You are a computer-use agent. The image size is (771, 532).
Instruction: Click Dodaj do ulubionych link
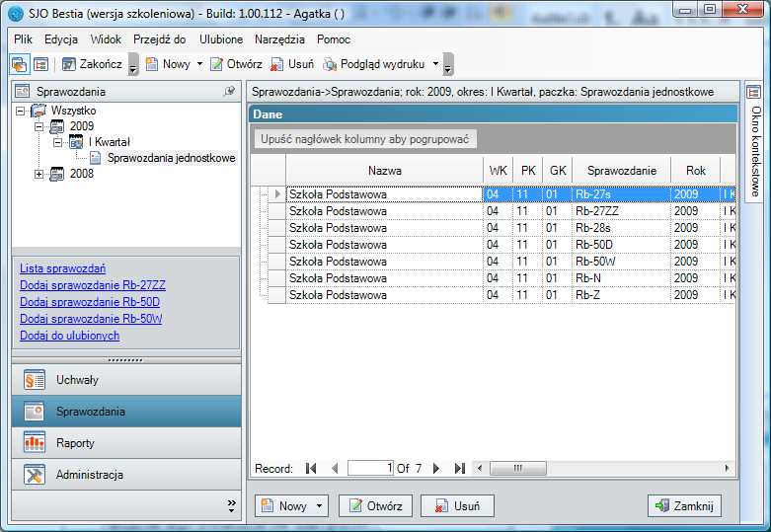click(69, 336)
